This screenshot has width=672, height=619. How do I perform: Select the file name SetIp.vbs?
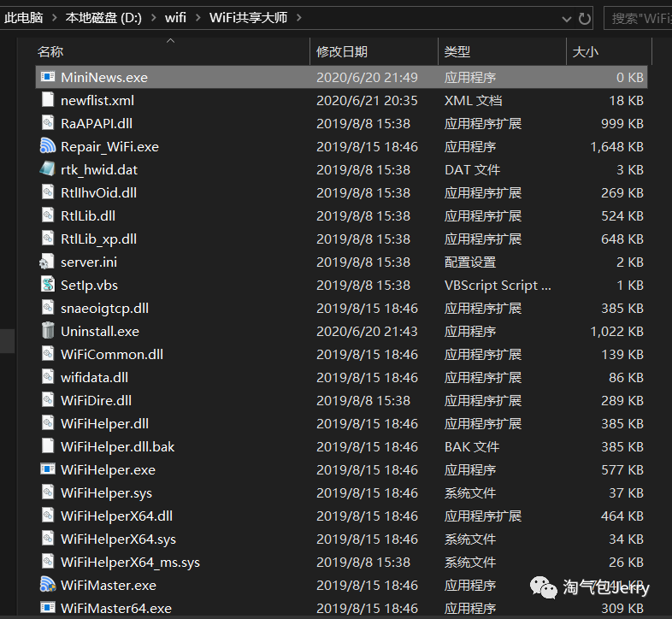click(89, 285)
